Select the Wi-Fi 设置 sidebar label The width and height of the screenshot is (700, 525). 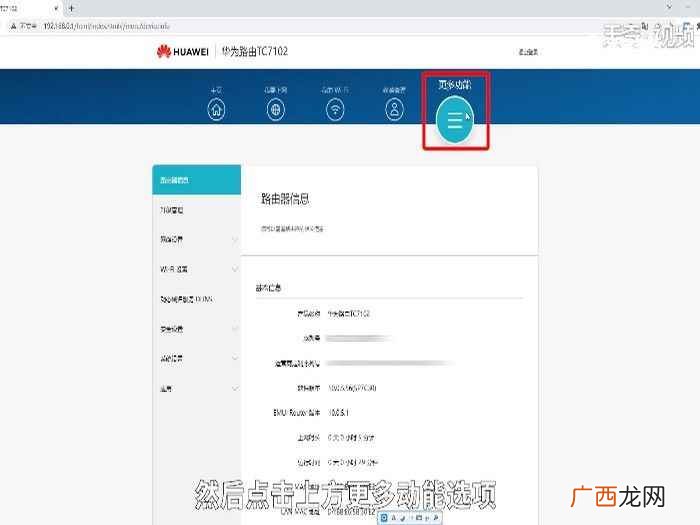[x=174, y=269]
